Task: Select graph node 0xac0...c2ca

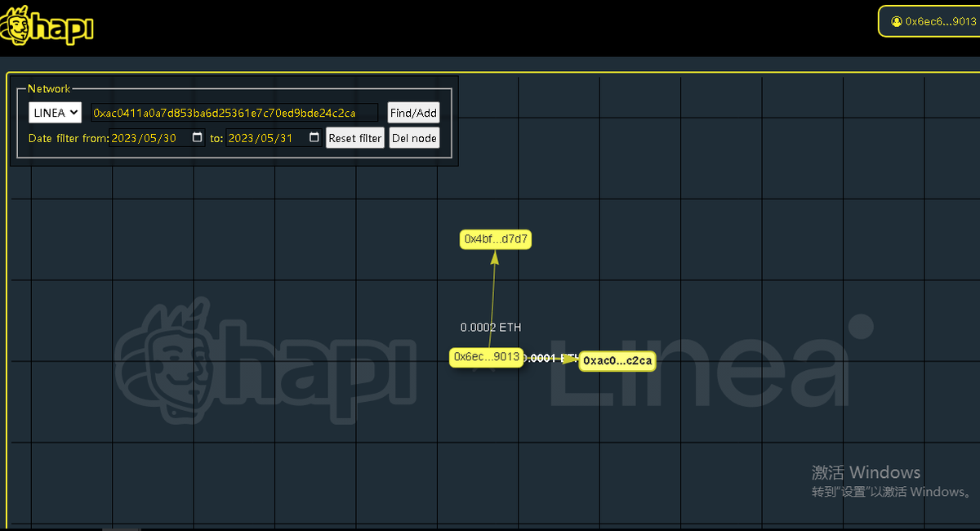Action: pyautogui.click(x=617, y=361)
